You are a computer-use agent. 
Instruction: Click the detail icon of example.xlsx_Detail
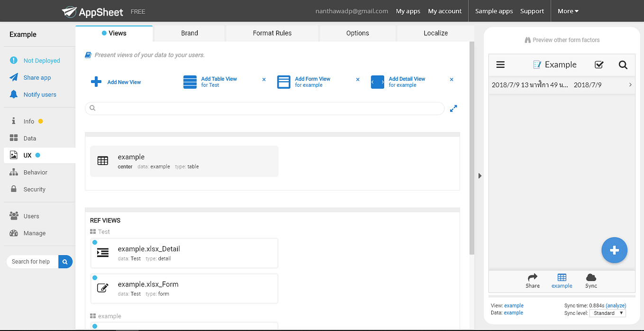pyautogui.click(x=103, y=253)
